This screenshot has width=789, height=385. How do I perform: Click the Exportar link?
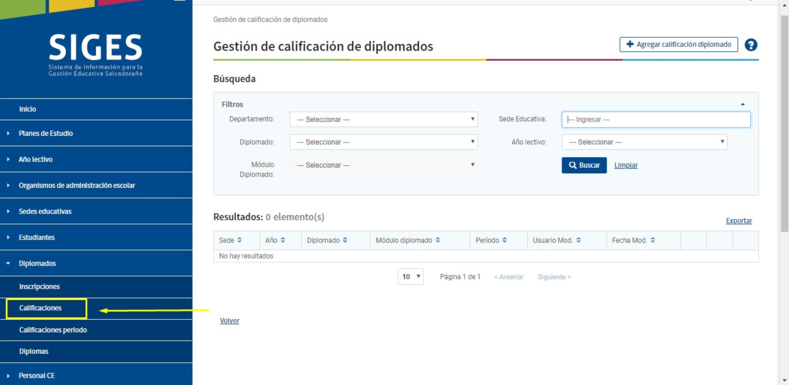[739, 221]
